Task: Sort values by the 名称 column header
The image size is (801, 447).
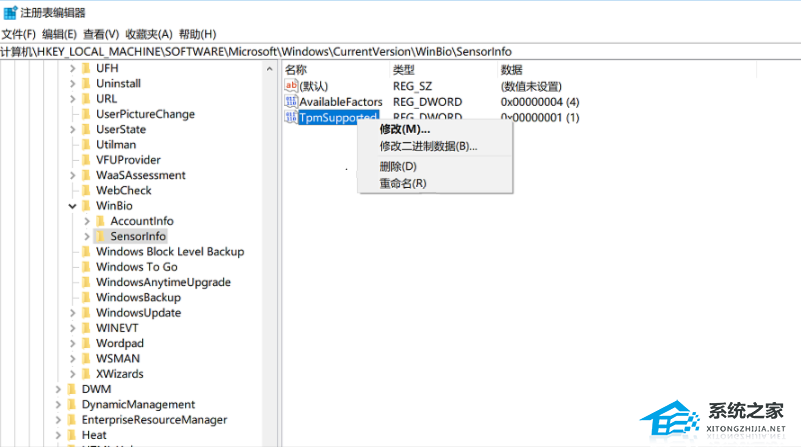Action: tap(296, 70)
